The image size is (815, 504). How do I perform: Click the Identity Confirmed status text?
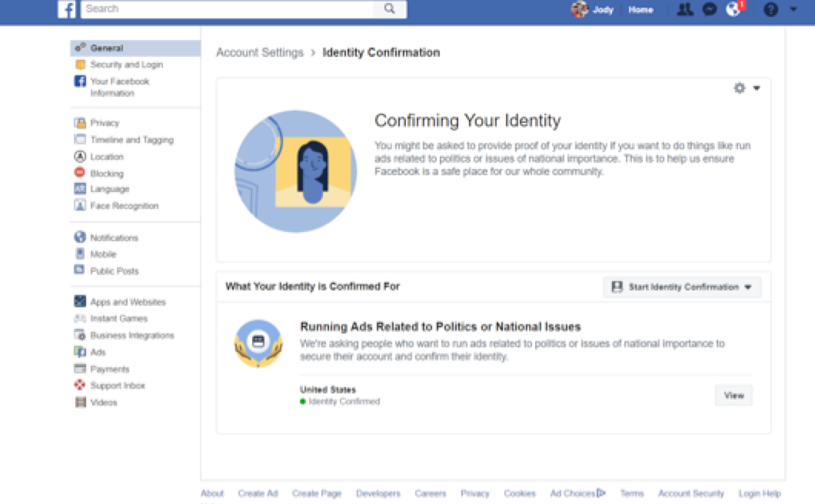tap(344, 401)
